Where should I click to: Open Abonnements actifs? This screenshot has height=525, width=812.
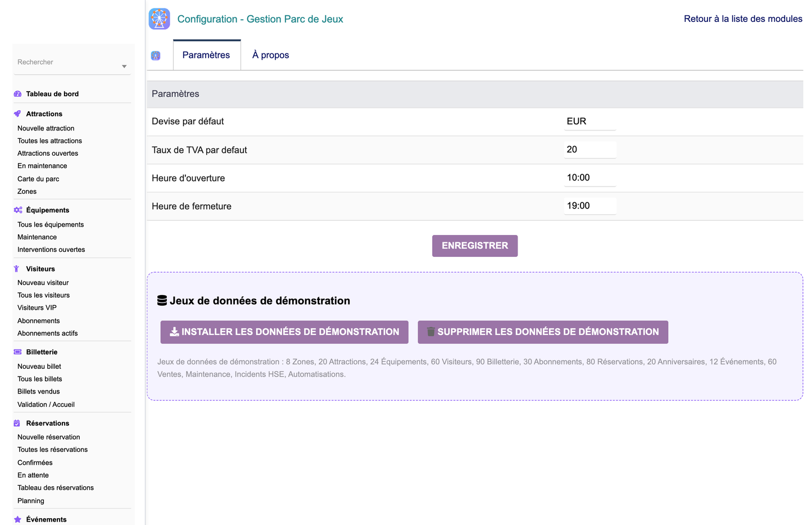point(48,333)
